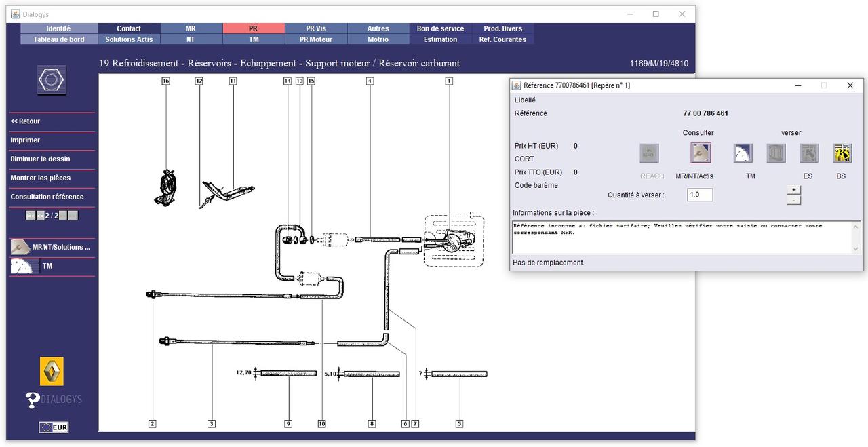Open MR/NT/Solutions wrench icon in sidebar
This screenshot has width=868, height=447.
[20, 247]
